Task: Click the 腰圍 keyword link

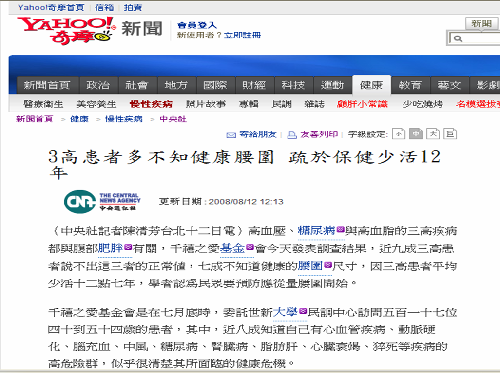Action: pos(310,266)
